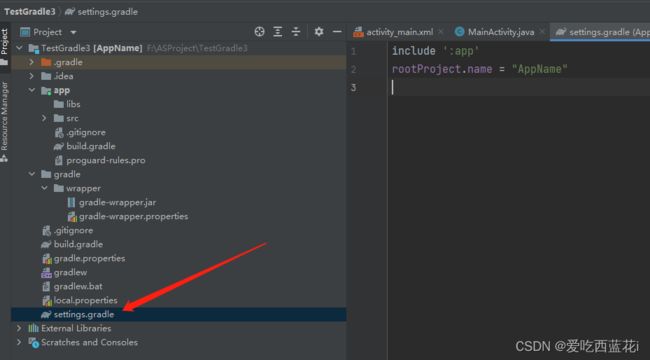This screenshot has height=360, width=650.
Task: Collapse the wrapper folder
Action: click(44, 188)
